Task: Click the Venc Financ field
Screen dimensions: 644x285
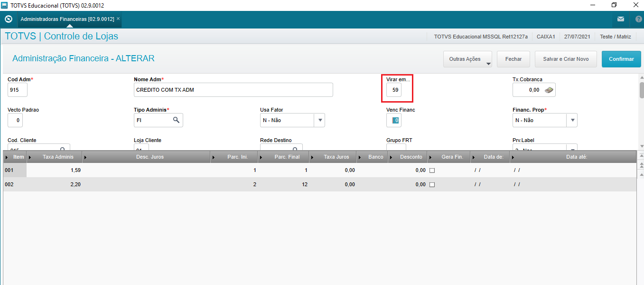Action: point(394,120)
